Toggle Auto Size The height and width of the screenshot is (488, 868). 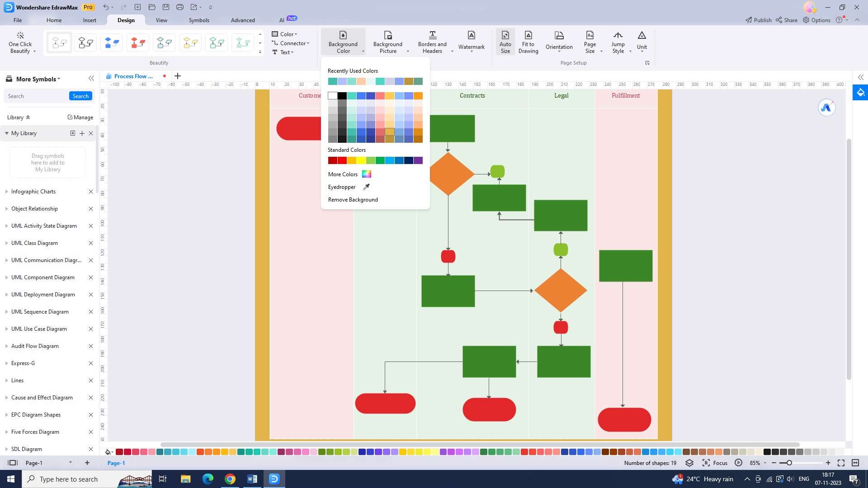point(505,42)
